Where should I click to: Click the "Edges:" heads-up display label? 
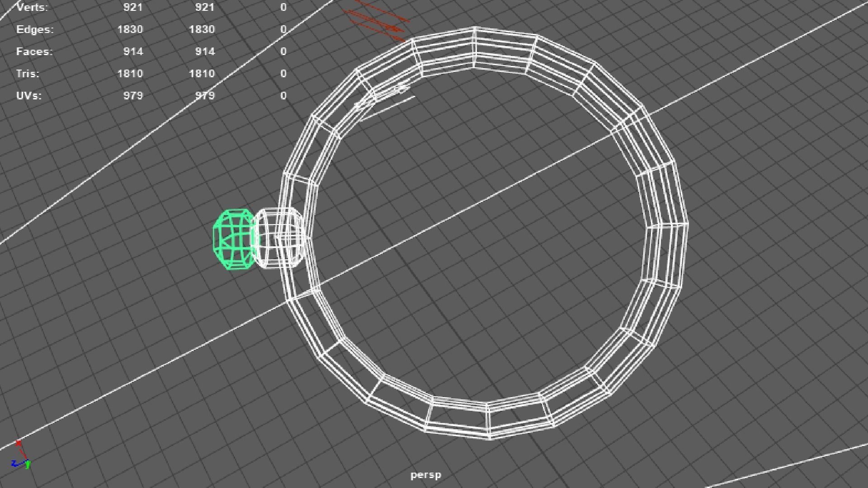(x=35, y=29)
